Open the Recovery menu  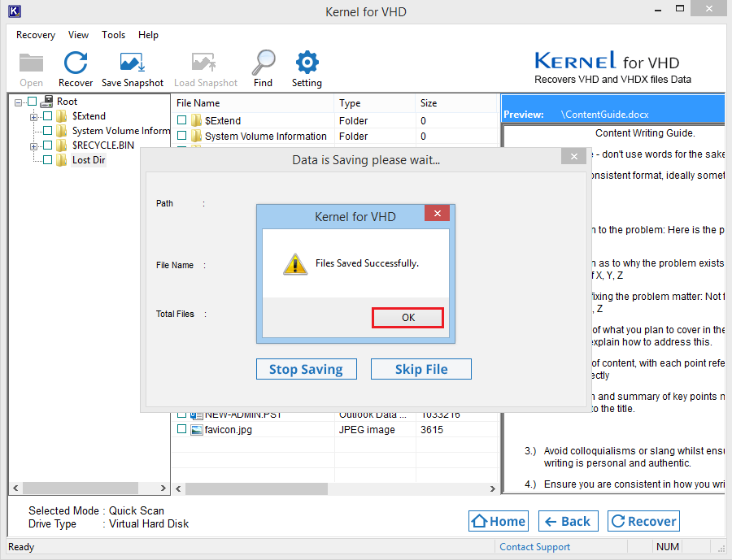tap(36, 35)
